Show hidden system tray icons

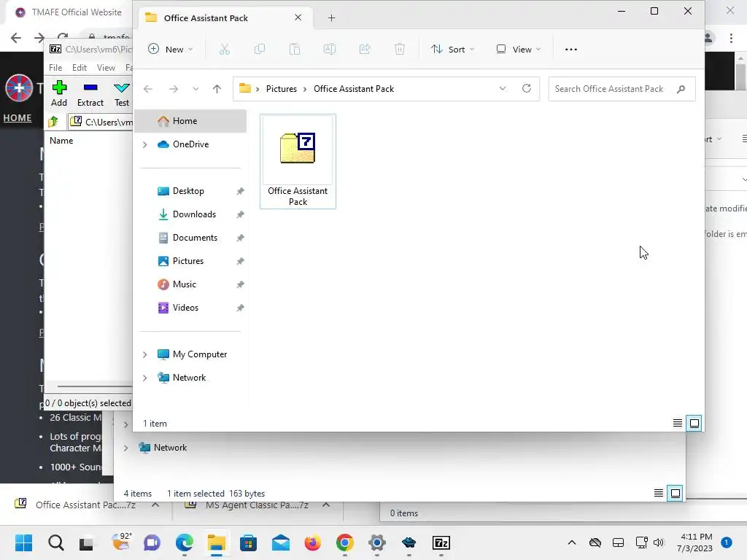(572, 542)
